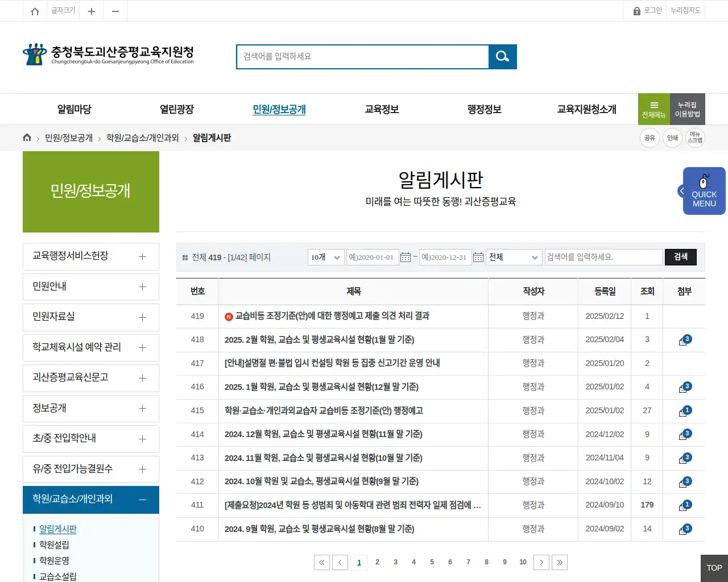The height and width of the screenshot is (582, 728).
Task: Open post 학원·교습소·개인과외교습자 교습비등 조정기준(안) 행정예고
Action: (x=324, y=411)
